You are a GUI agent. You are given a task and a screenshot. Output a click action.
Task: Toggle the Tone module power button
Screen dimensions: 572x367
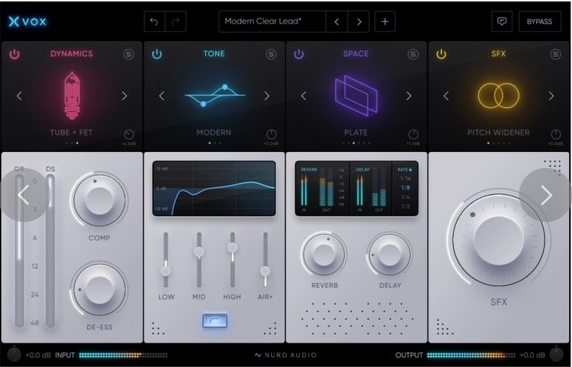click(156, 54)
